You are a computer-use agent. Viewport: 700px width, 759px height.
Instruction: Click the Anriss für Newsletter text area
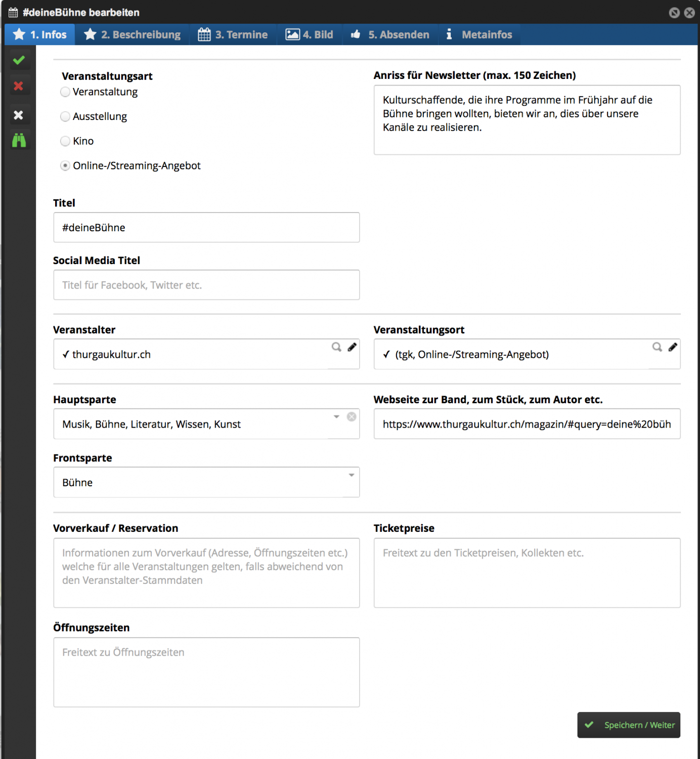(x=527, y=120)
